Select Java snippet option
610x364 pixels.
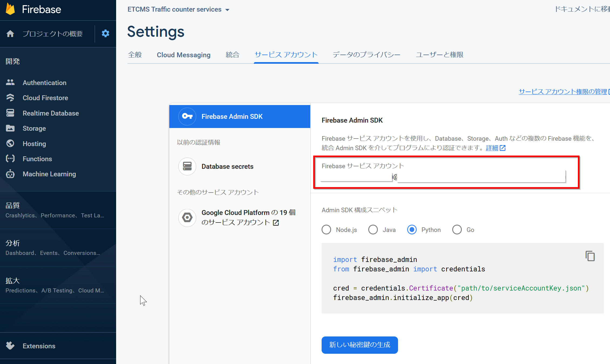(x=373, y=230)
